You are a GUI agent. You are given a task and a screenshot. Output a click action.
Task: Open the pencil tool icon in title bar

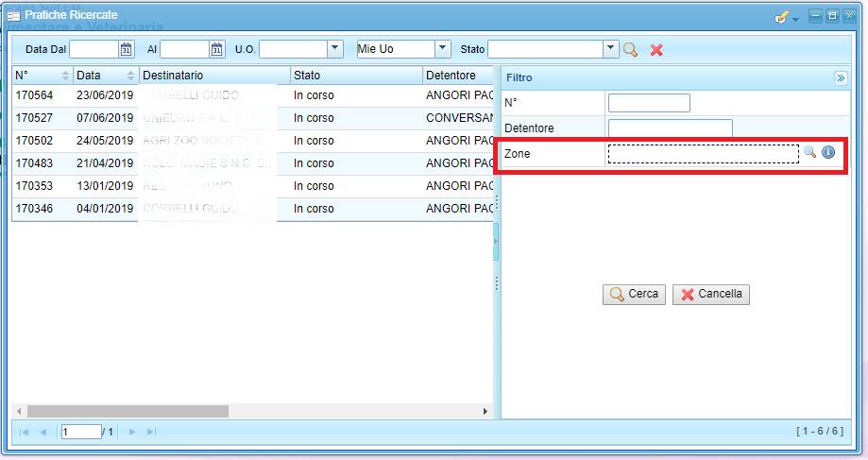click(781, 18)
